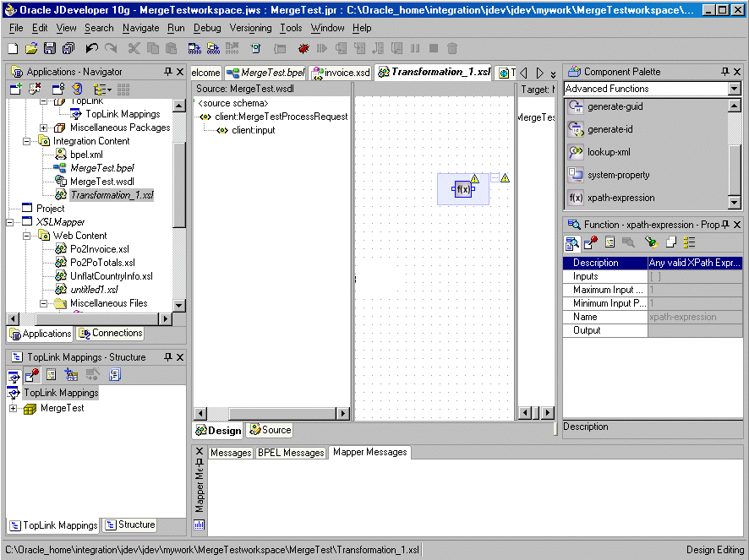Click the Debug bug toolbar icon
749x560 pixels.
point(303,48)
